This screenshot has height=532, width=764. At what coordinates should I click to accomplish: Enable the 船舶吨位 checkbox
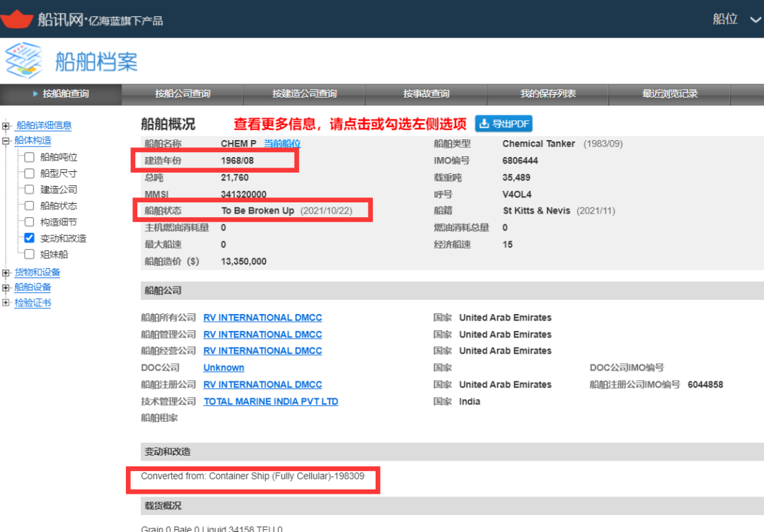point(29,157)
